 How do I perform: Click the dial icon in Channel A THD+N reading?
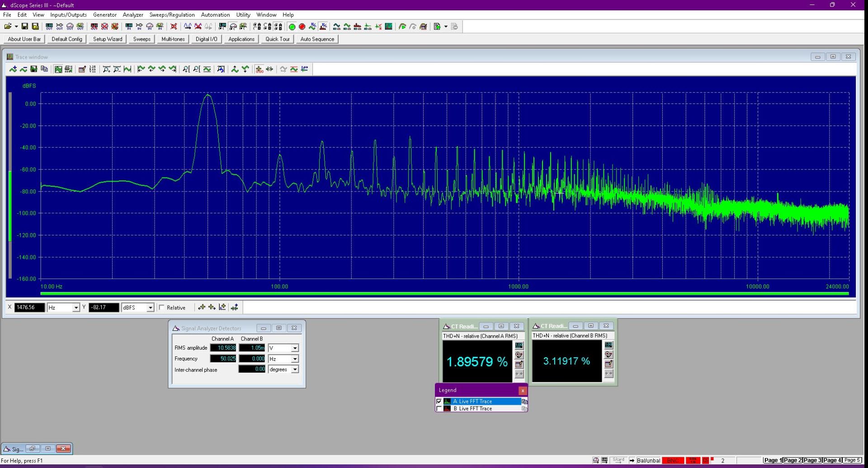[x=519, y=355]
